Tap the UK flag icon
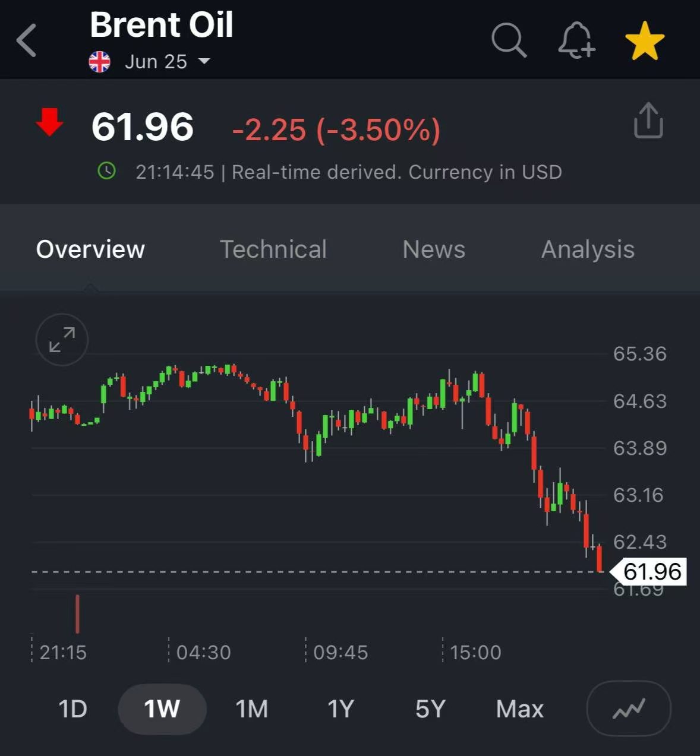The image size is (700, 756). tap(100, 61)
